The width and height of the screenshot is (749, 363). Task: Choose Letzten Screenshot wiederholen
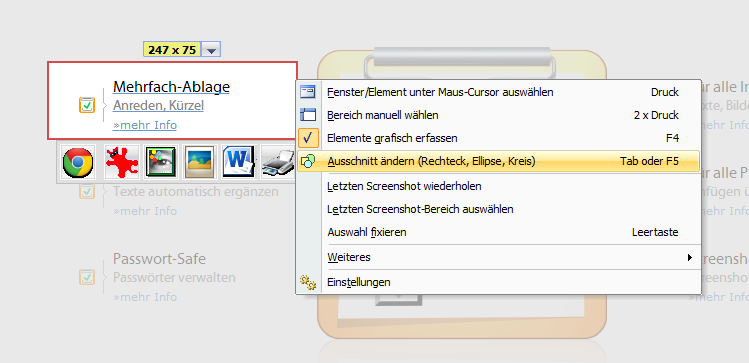(x=498, y=186)
